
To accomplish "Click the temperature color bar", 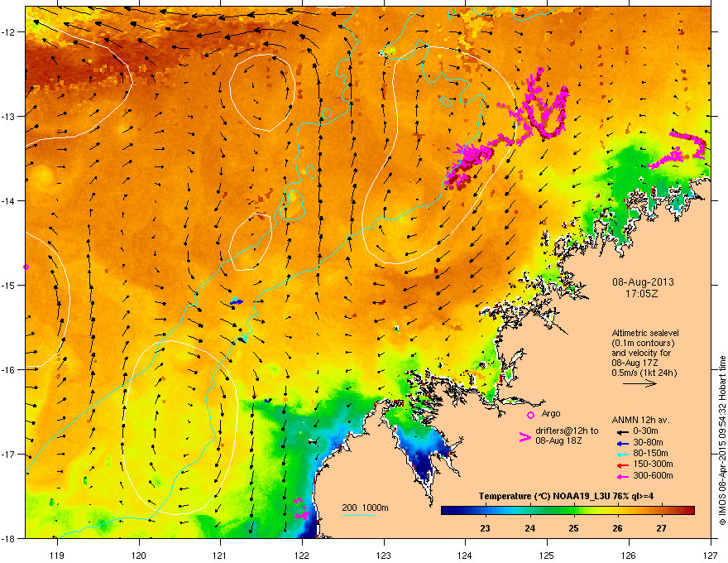I will (568, 511).
